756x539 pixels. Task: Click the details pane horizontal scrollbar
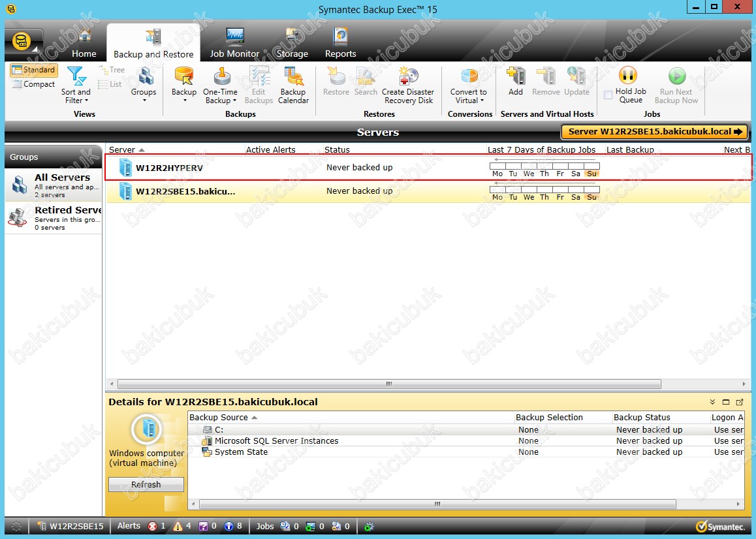[x=437, y=504]
